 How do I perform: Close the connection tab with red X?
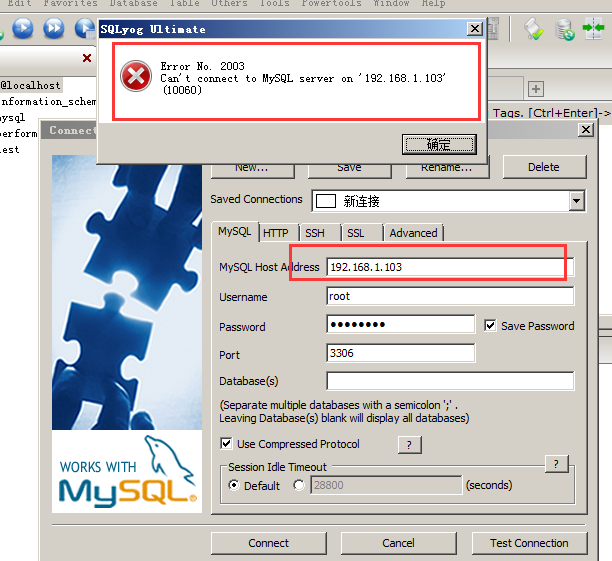click(x=87, y=58)
